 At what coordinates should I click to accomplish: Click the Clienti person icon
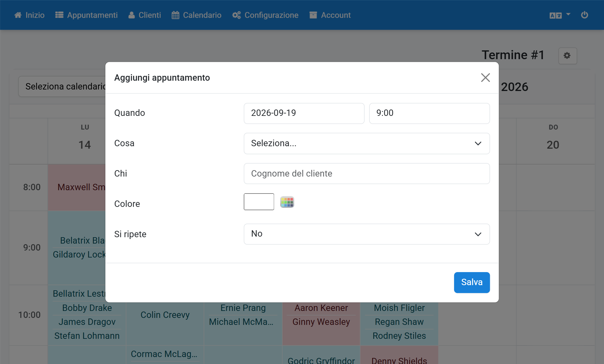click(x=131, y=15)
